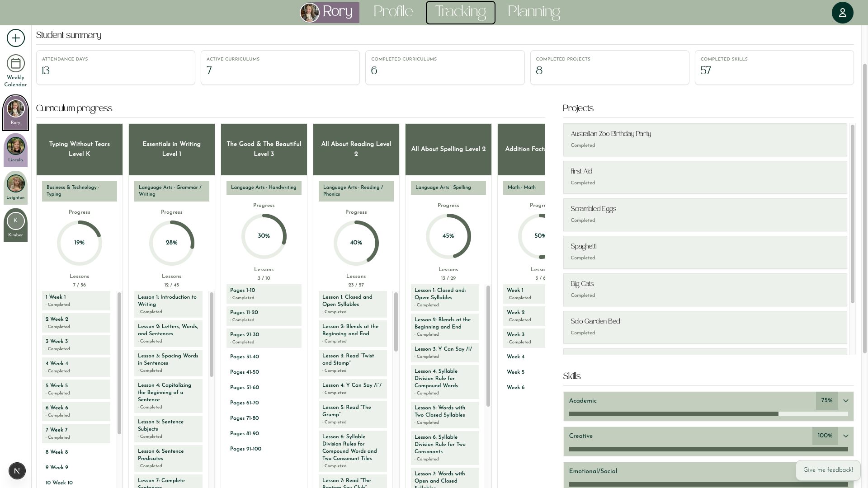Click the Academic 75% progress bar
Viewport: 868px width, 488px height.
[x=708, y=414]
